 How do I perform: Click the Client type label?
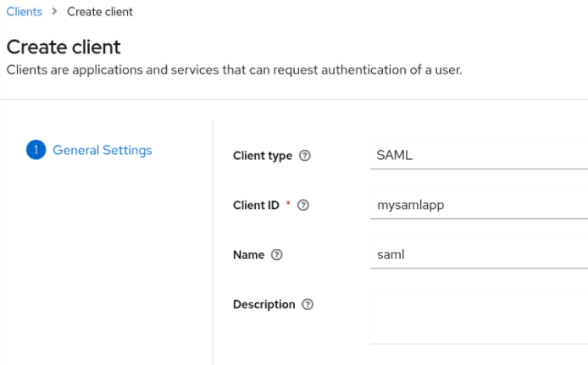coord(262,156)
